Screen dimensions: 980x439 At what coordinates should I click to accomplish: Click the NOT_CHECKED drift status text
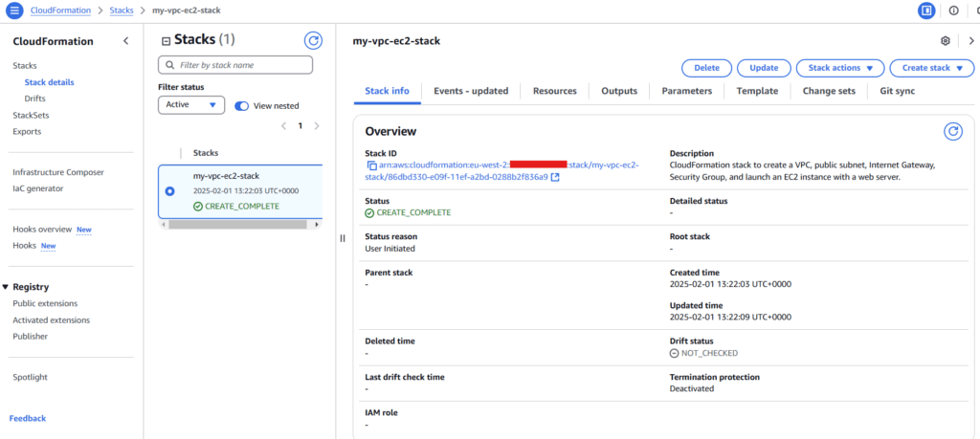[709, 353]
